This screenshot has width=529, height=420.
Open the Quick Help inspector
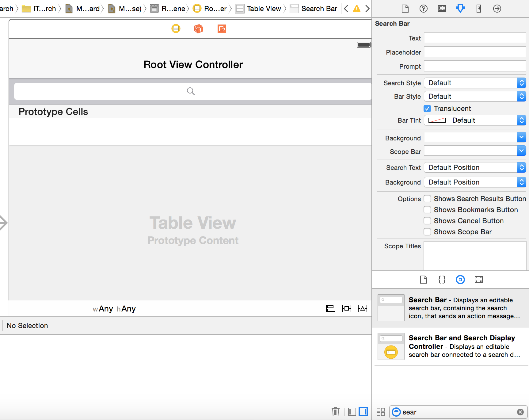click(423, 9)
